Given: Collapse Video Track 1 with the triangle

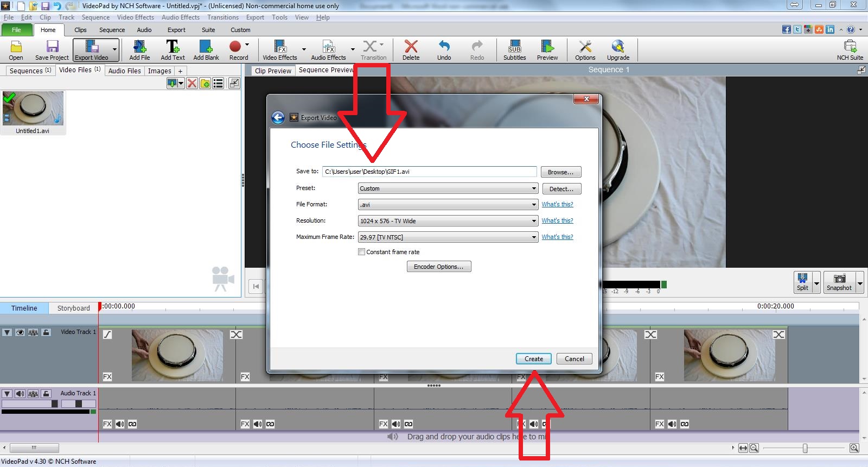Looking at the screenshot, I should click(7, 332).
